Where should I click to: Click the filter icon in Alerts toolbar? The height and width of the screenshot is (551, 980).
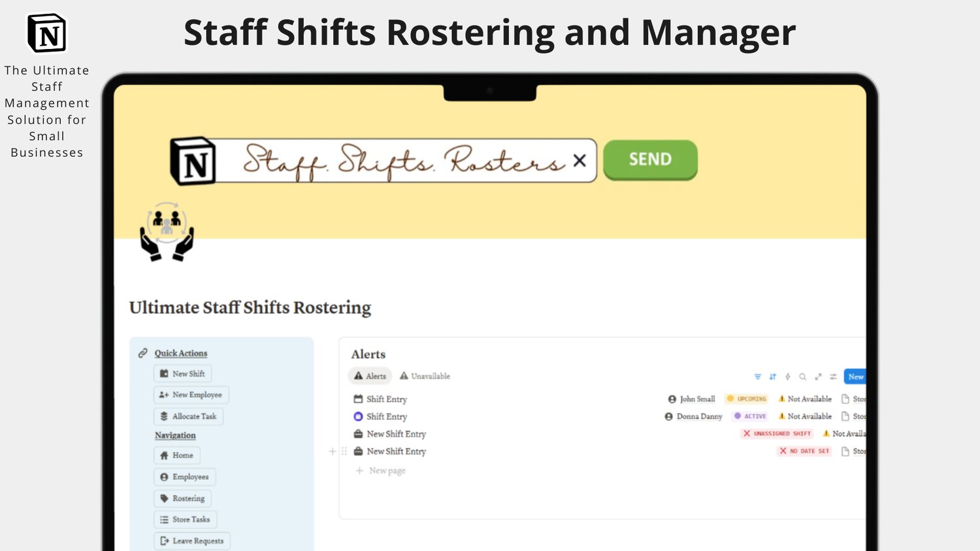pyautogui.click(x=757, y=376)
